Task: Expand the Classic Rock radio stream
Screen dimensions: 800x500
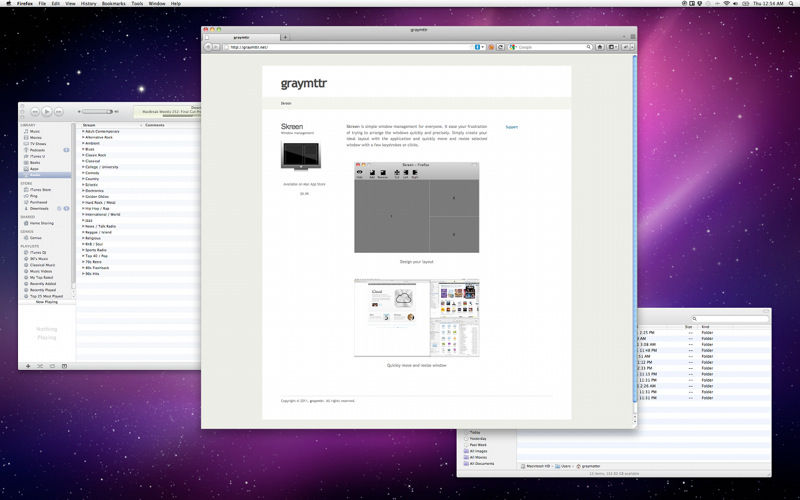Action: pos(83,155)
